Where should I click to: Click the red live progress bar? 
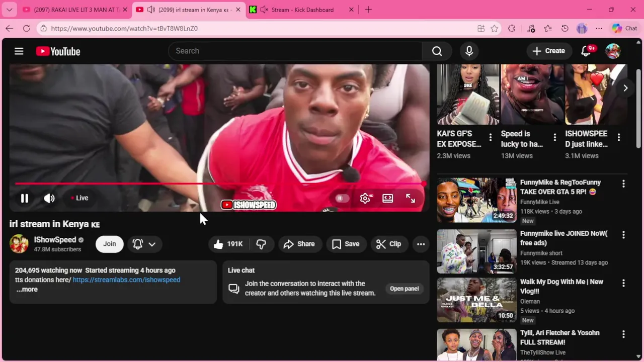click(x=220, y=184)
